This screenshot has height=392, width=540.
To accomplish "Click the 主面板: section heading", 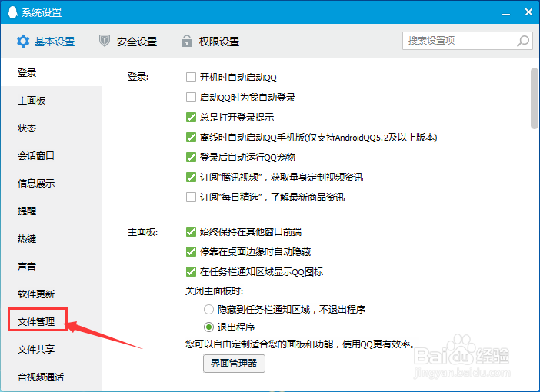I will tap(142, 232).
